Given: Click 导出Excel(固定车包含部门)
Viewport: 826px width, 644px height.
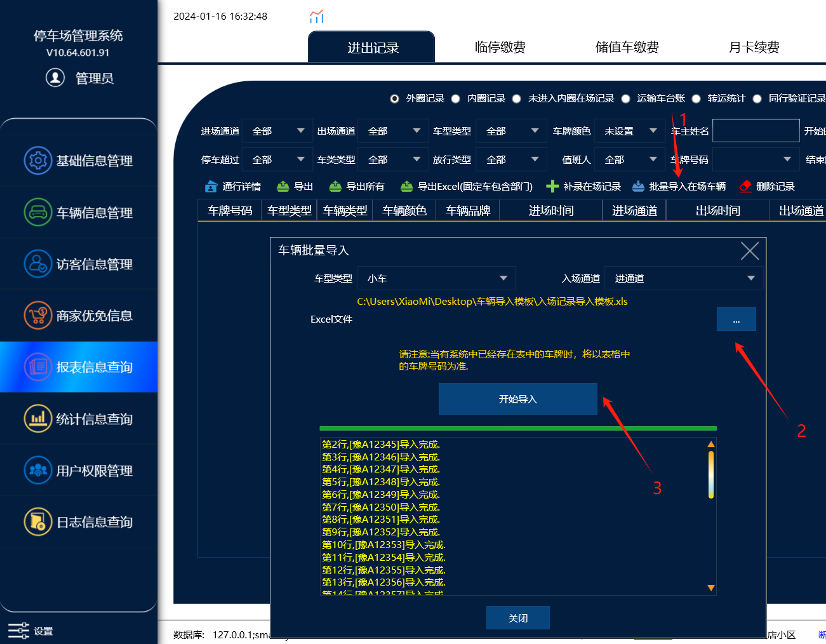Looking at the screenshot, I should tap(467, 186).
